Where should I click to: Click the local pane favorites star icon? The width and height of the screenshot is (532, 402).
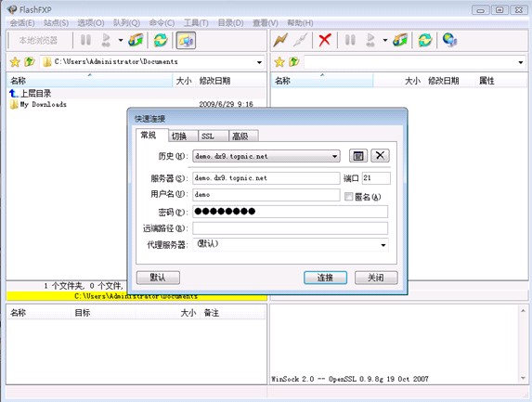pyautogui.click(x=15, y=62)
